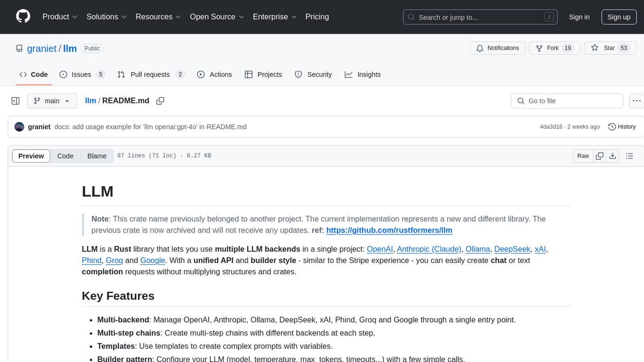Open the llm repository link
Screen dimensions: 644x362
70,48
